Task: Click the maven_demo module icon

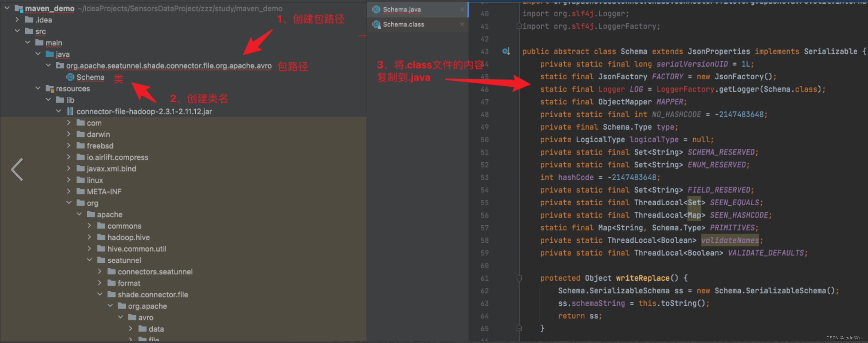Action: click(x=19, y=9)
